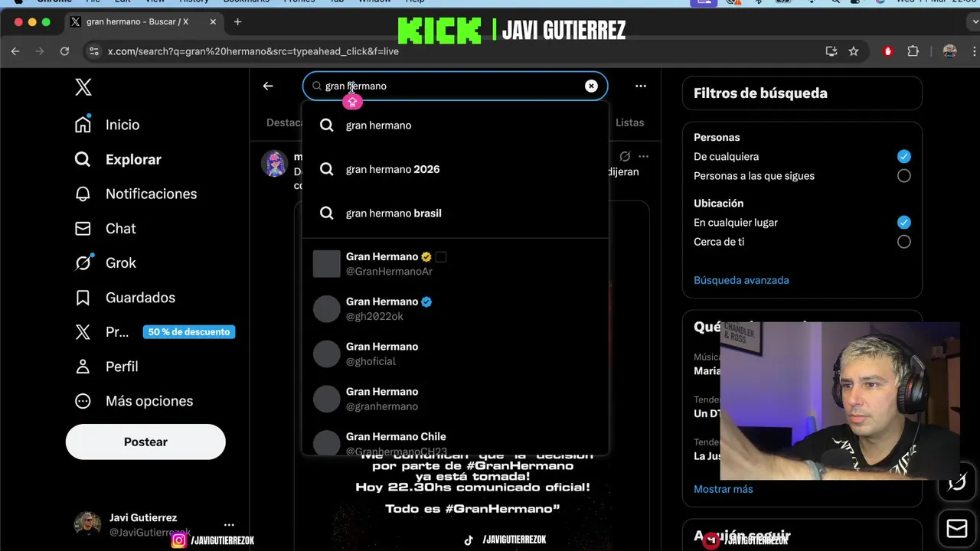The width and height of the screenshot is (980, 551).
Task: Select the 'gran hermano' search suggestion
Action: 455,126
